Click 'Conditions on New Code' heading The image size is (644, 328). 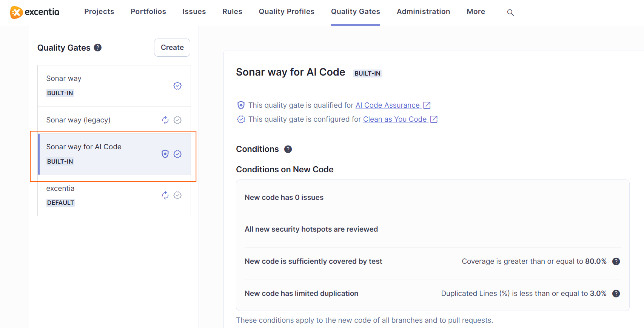point(285,170)
